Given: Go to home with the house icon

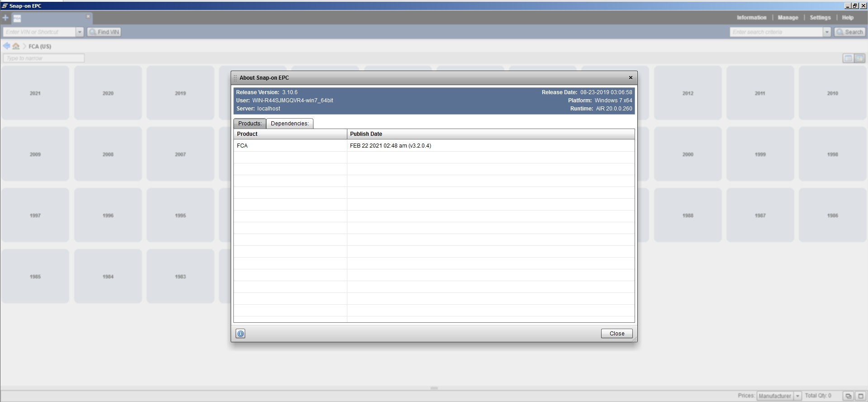Looking at the screenshot, I should tap(16, 46).
